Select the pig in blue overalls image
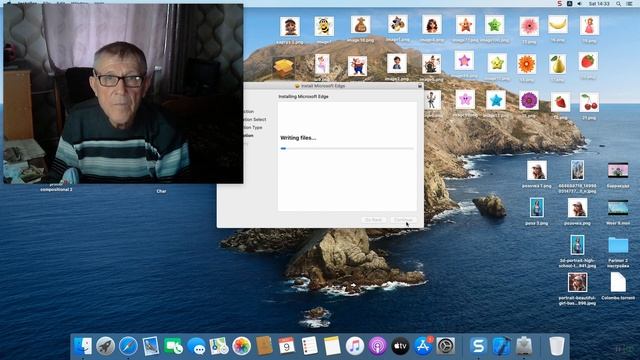Viewport: 640px width, 360px height. (358, 66)
